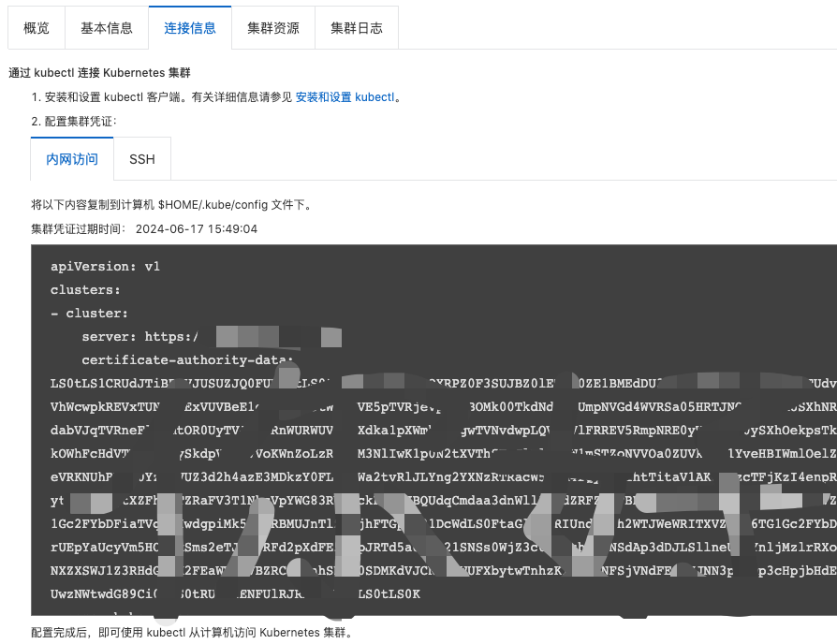Click the line starting with rUEpYaUcyVm5HC
The height and width of the screenshot is (644, 837).
[x=444, y=548]
